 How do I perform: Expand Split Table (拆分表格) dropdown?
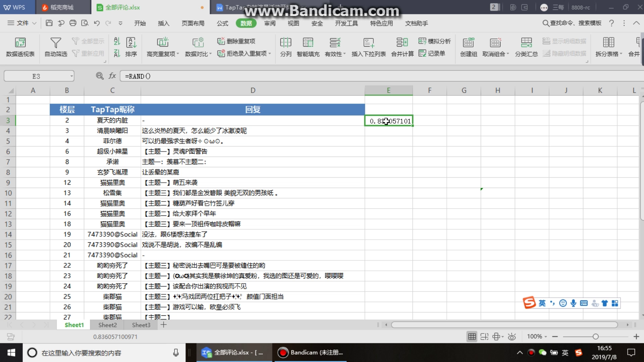(621, 54)
